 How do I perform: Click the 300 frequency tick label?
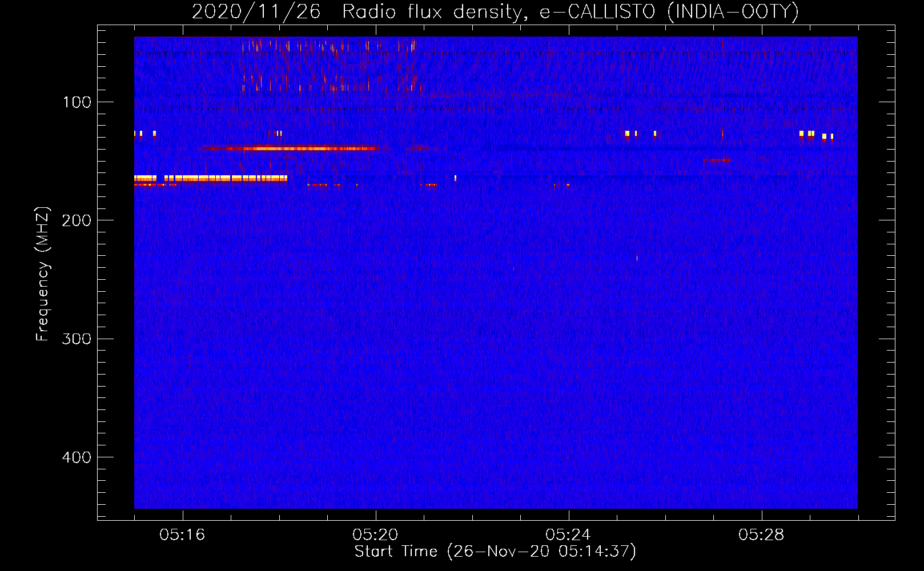(x=77, y=339)
